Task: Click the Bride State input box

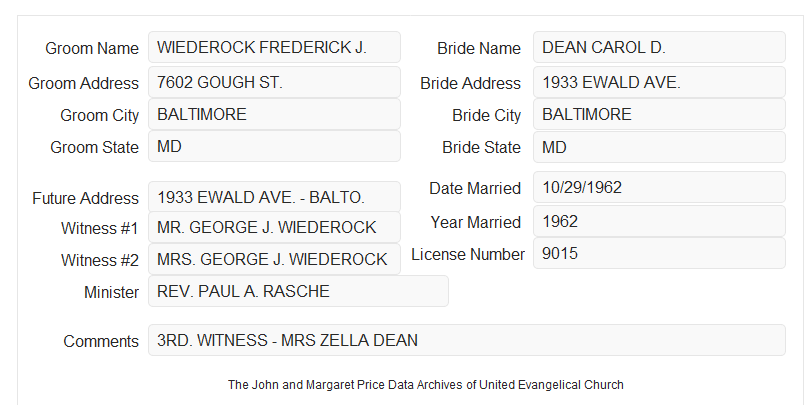Action: [x=659, y=147]
